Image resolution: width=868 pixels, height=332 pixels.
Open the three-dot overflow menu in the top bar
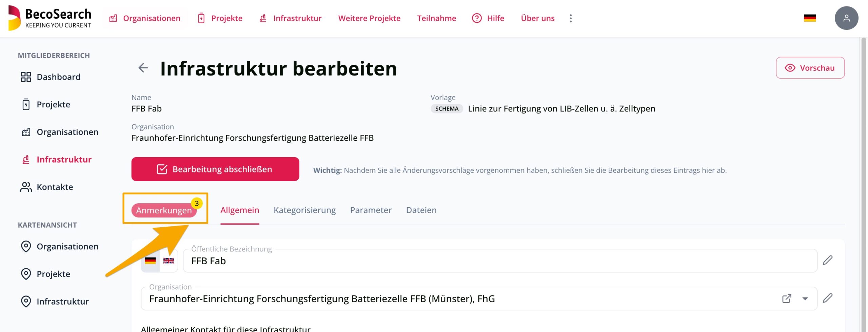point(571,18)
